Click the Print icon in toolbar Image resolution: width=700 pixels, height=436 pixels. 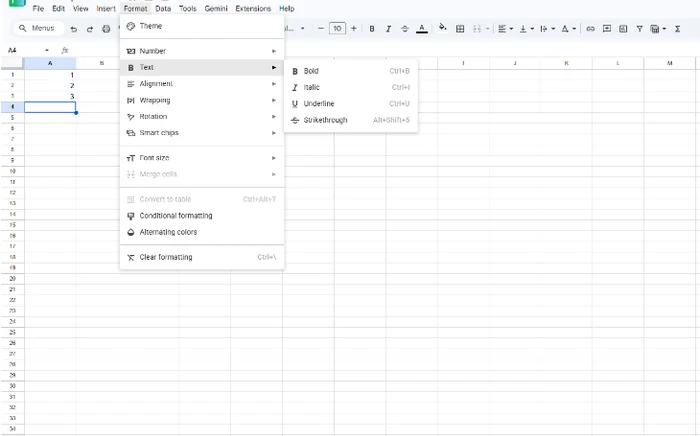(106, 29)
